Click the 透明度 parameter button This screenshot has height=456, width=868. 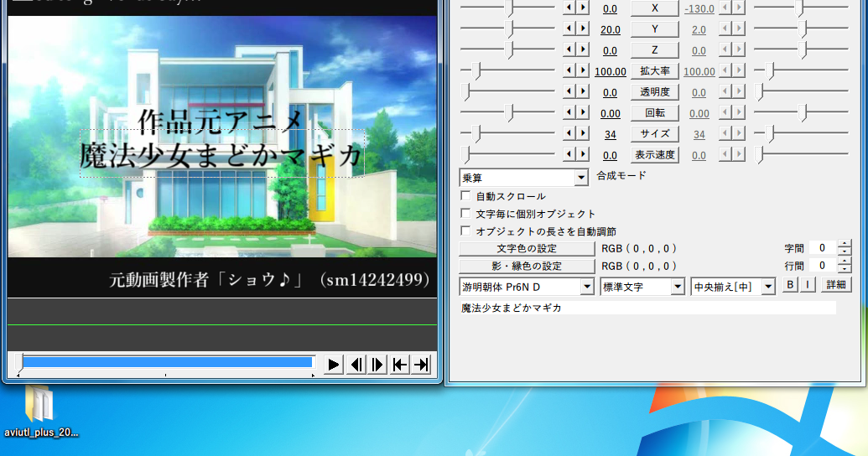(655, 92)
